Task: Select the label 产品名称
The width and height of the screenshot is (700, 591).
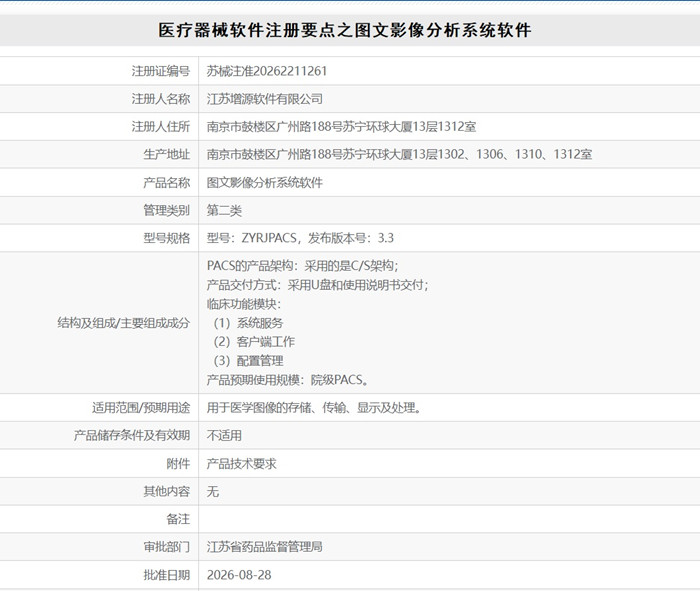Action: (167, 182)
